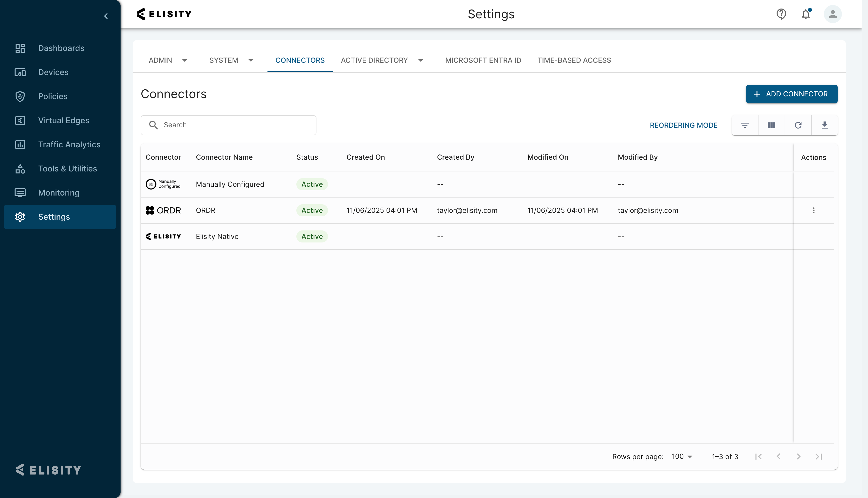Expand the SYSTEM dropdown arrow
The height and width of the screenshot is (498, 868).
tap(251, 60)
